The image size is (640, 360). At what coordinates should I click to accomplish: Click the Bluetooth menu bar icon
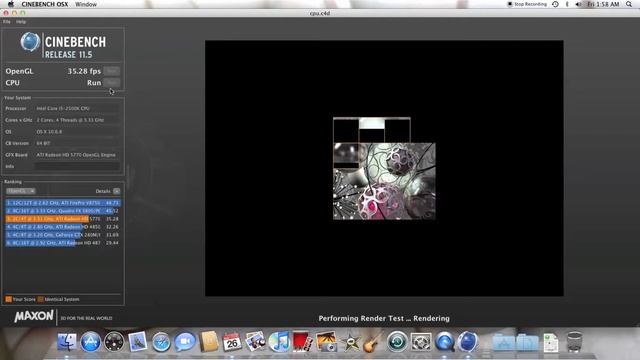pos(567,4)
